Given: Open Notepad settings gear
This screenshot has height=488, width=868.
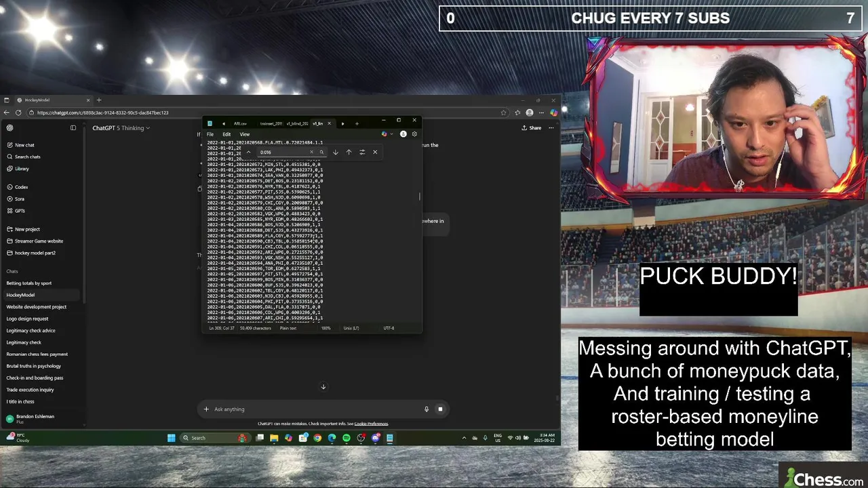Looking at the screenshot, I should coord(414,134).
